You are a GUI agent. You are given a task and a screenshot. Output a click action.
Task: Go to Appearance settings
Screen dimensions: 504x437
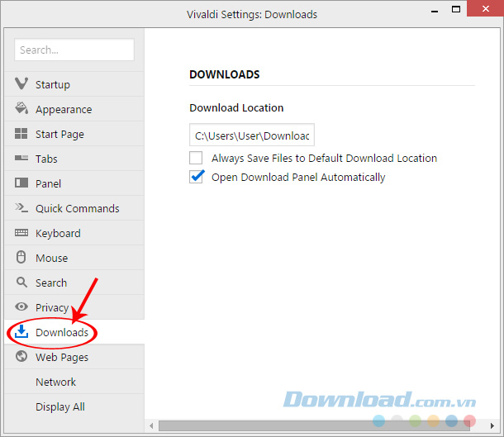coord(74,109)
